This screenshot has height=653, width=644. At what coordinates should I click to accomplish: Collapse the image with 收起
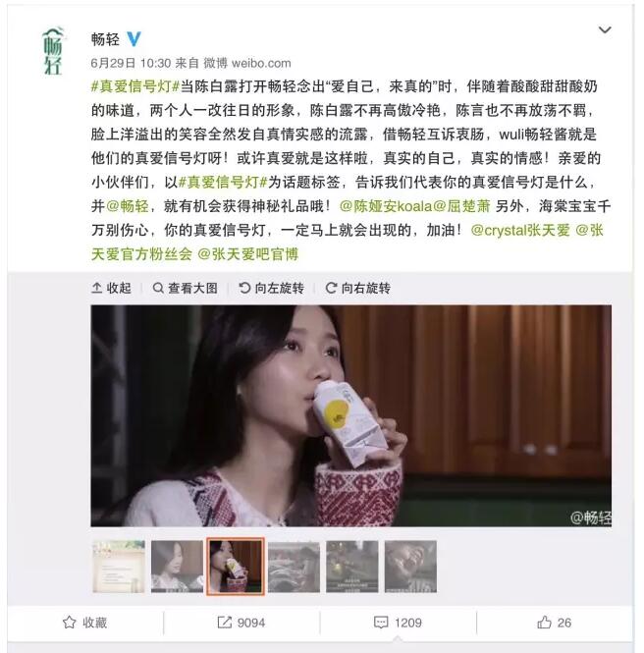point(111,288)
